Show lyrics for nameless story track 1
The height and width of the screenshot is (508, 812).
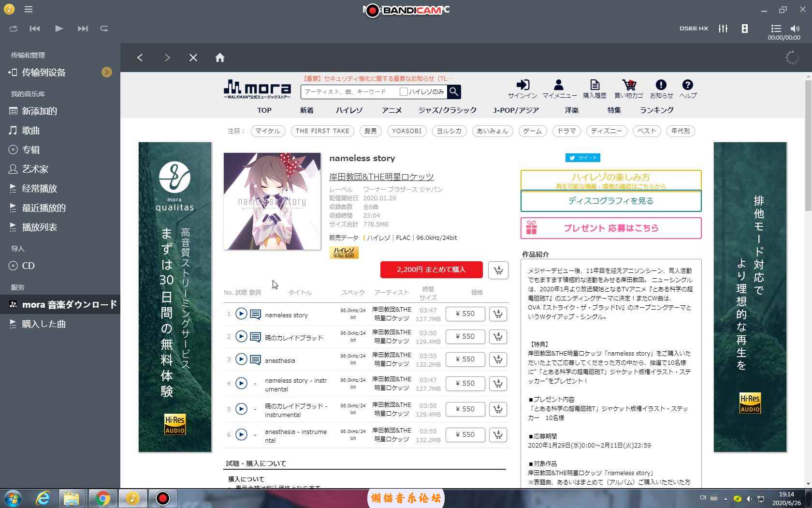[x=255, y=314]
